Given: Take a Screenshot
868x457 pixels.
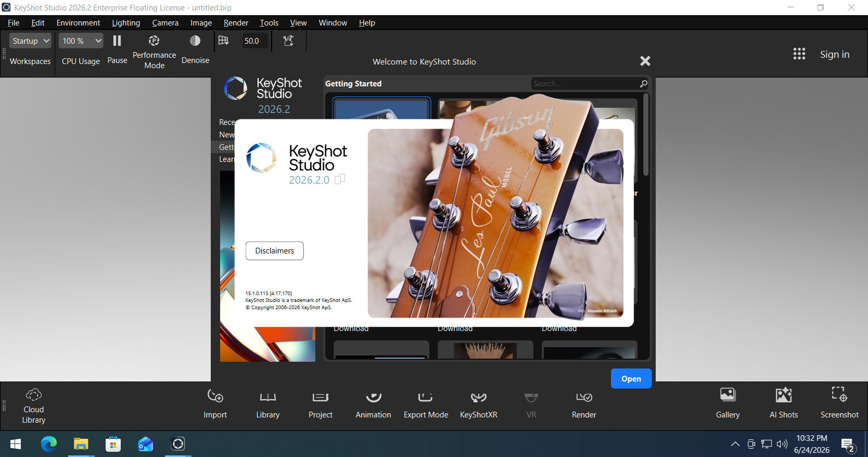Looking at the screenshot, I should coord(839,403).
